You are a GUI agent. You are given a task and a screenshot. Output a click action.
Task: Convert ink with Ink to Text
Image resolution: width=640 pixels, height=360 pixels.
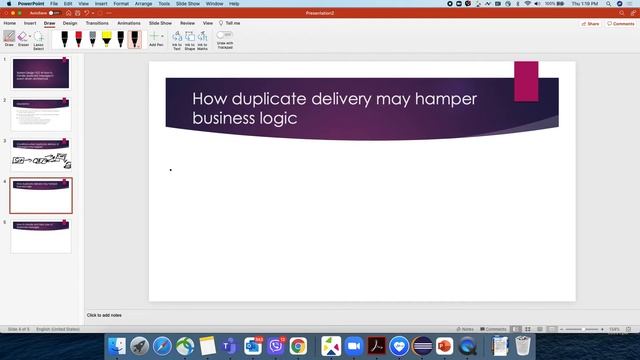(x=177, y=40)
